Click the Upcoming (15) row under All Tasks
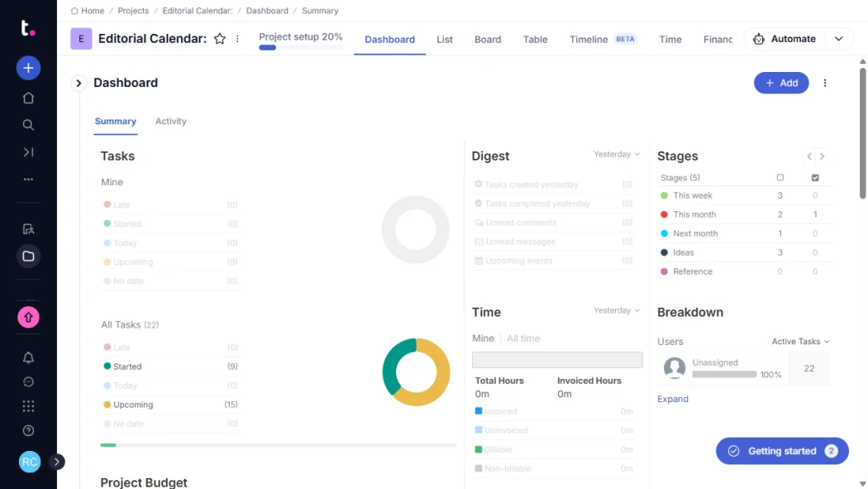Image resolution: width=868 pixels, height=489 pixels. point(170,405)
